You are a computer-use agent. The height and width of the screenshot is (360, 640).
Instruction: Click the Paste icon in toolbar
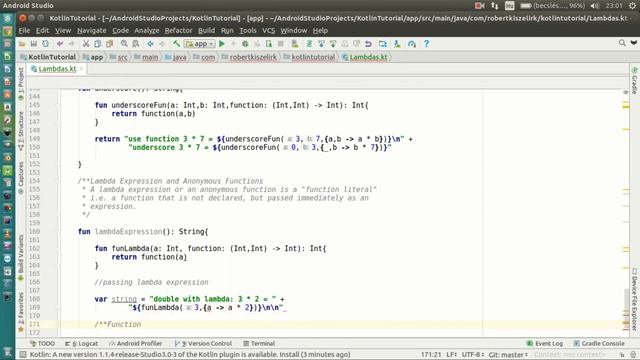109,44
